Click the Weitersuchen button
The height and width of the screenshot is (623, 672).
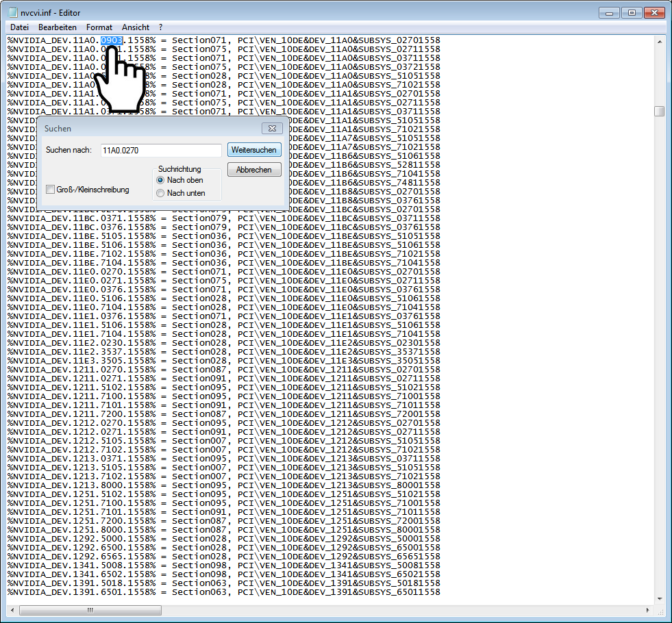pos(254,150)
